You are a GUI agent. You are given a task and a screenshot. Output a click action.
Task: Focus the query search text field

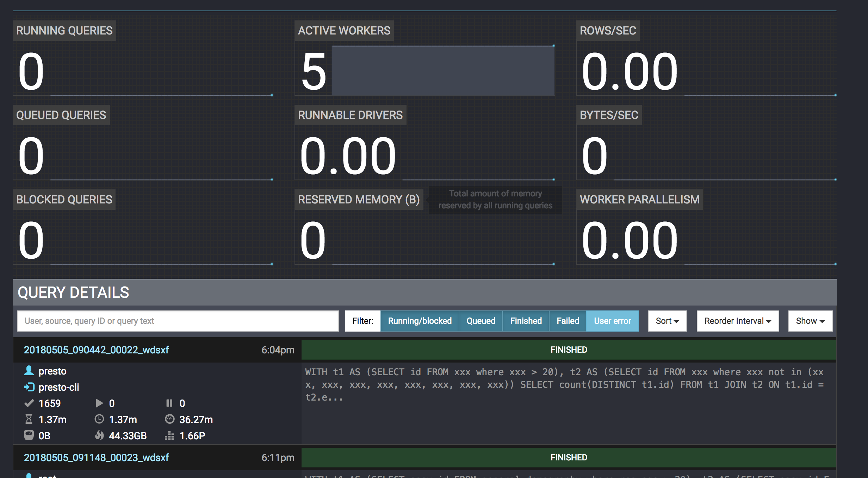[178, 321]
